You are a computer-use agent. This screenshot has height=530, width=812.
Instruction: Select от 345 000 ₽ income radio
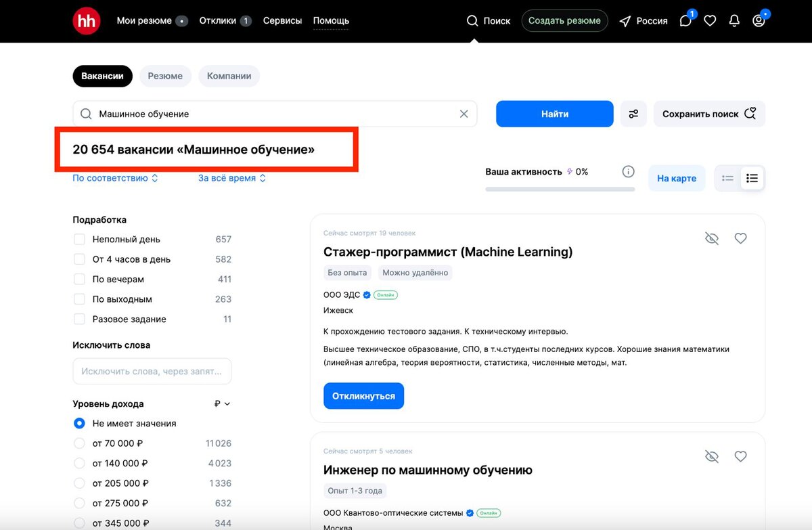click(79, 523)
